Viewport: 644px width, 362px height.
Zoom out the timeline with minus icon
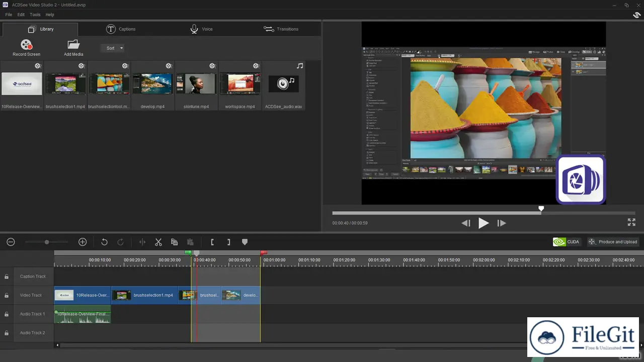11,242
